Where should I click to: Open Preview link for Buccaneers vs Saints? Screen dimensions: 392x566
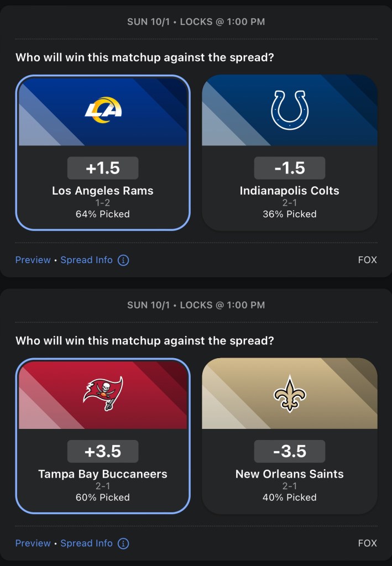[x=33, y=543]
